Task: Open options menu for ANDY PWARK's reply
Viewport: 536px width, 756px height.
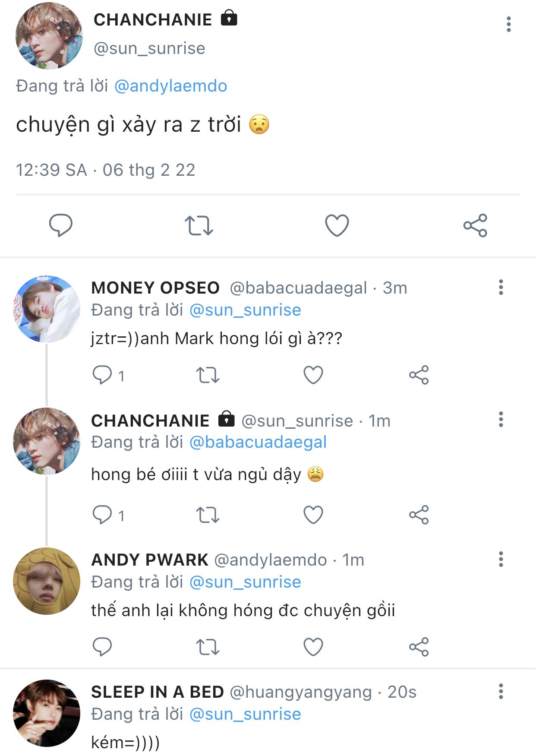Action: [x=501, y=559]
